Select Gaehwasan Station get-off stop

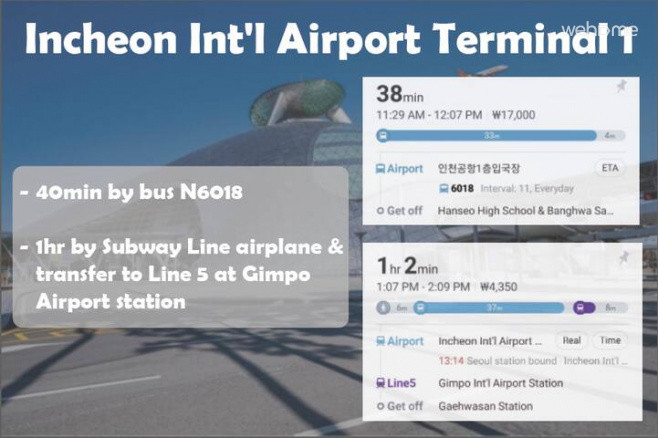point(486,406)
